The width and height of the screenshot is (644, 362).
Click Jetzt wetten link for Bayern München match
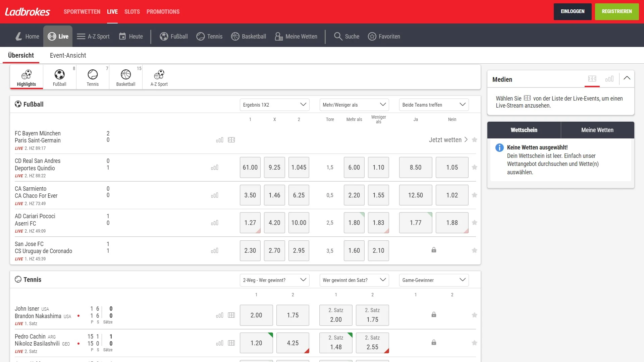[x=445, y=140]
